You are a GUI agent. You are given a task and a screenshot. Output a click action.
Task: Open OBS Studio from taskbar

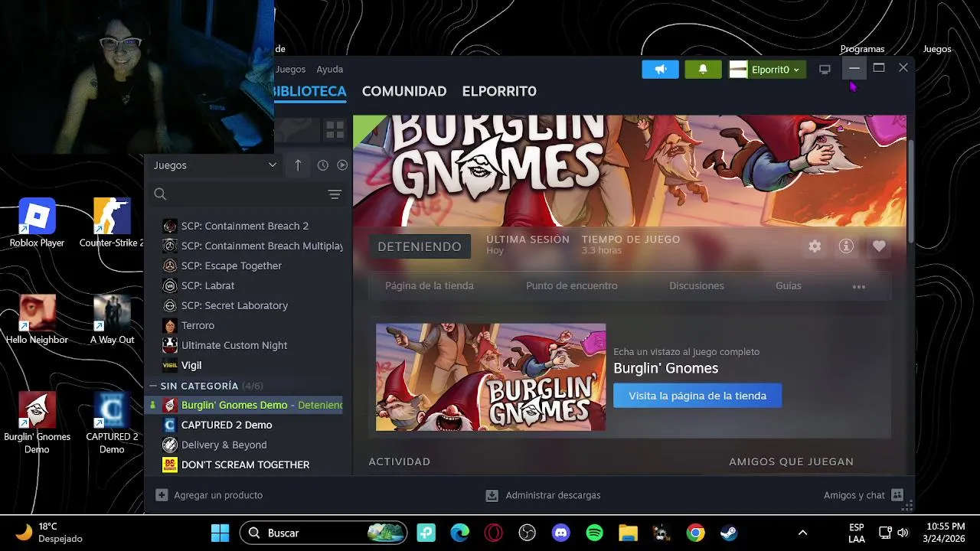pos(528,533)
